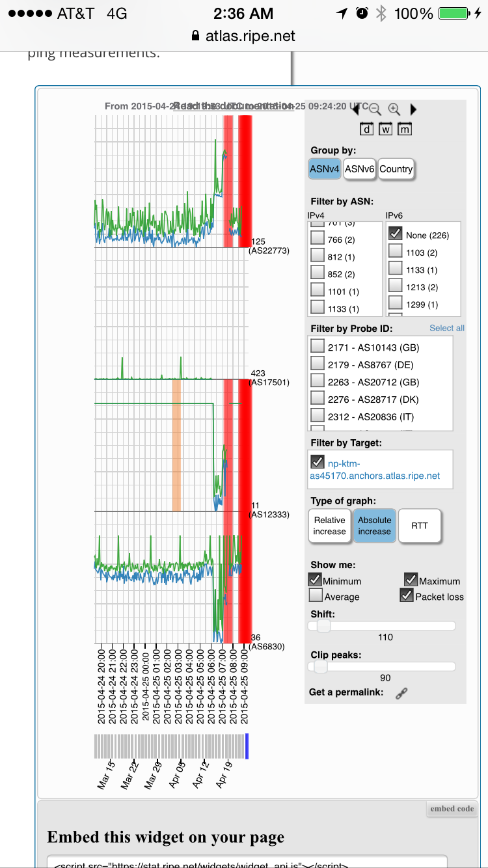The height and width of the screenshot is (868, 488).
Task: Check IPv6 ASN 1213 (2)
Action: pos(396,286)
